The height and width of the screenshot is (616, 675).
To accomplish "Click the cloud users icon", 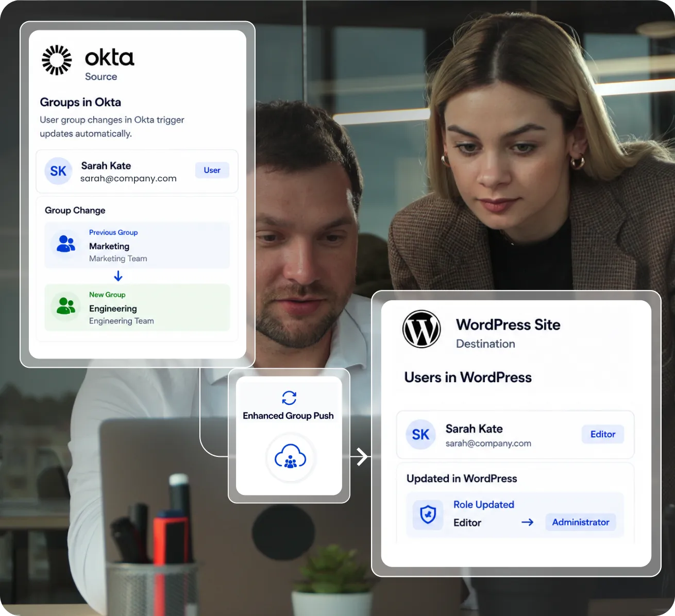I will tap(291, 457).
